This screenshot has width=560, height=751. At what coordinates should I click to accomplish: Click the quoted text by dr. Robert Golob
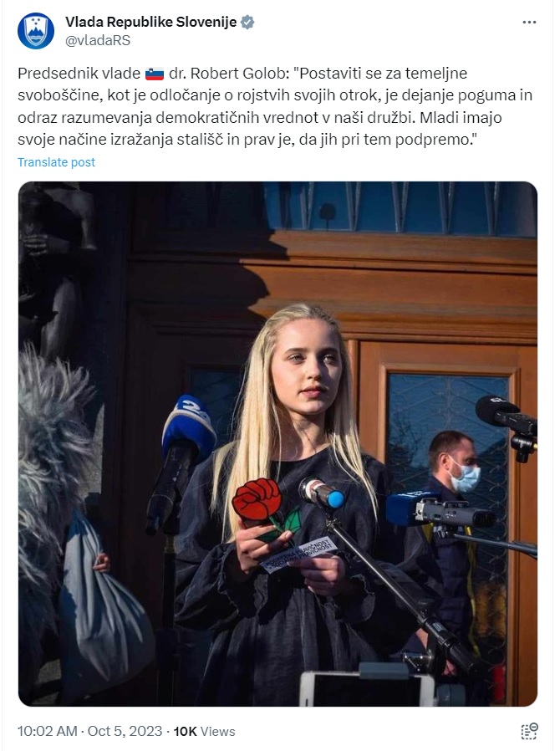click(275, 106)
